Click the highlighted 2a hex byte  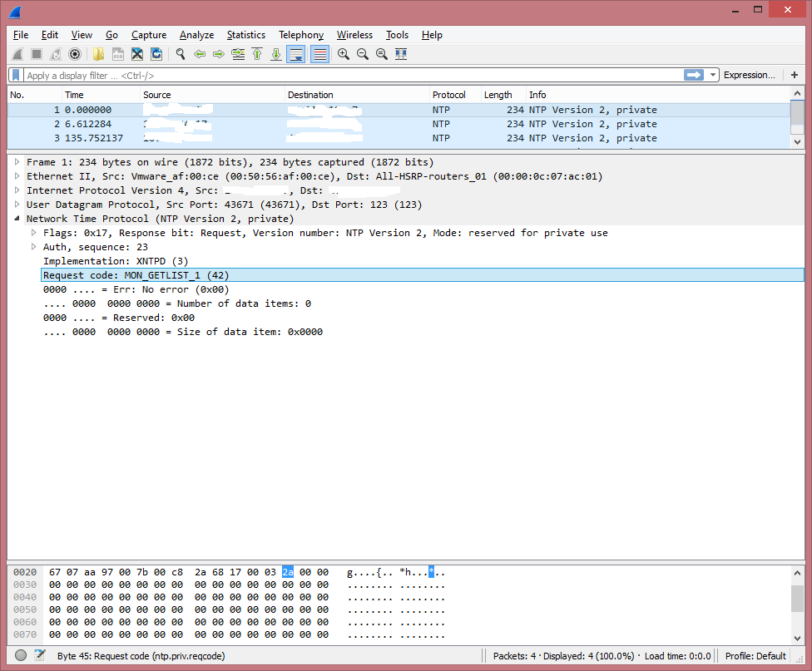(x=288, y=572)
